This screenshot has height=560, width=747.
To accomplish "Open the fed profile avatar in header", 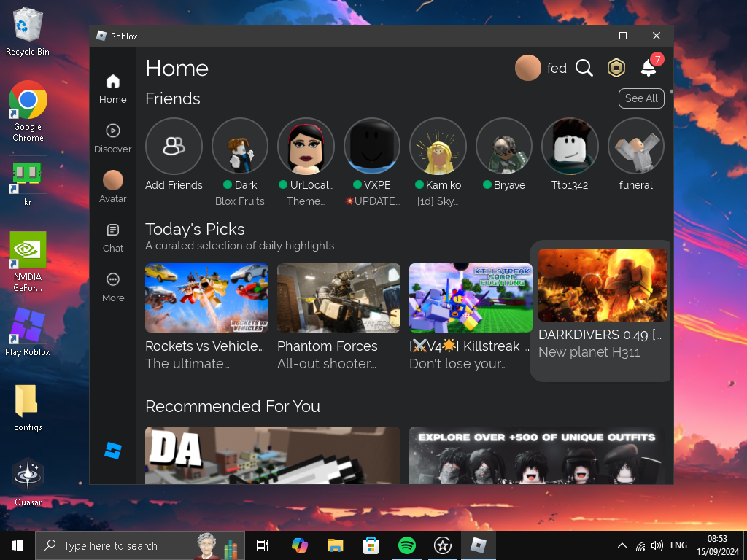I will (x=528, y=68).
